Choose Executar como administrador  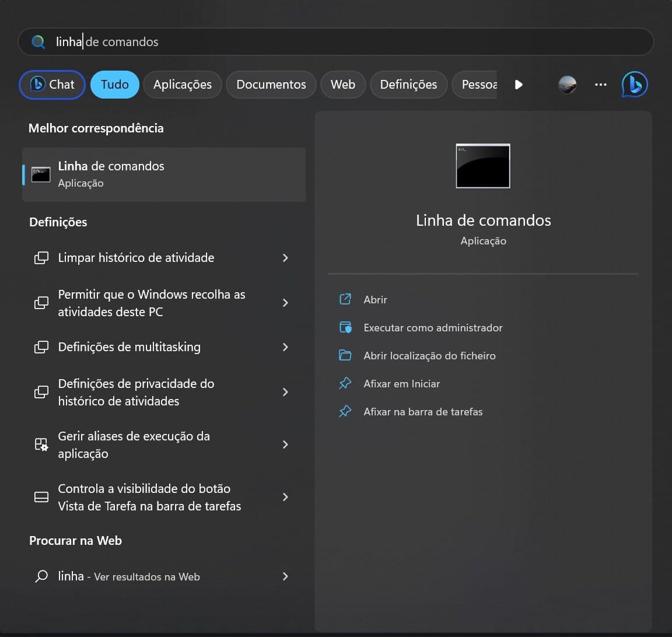pyautogui.click(x=432, y=328)
